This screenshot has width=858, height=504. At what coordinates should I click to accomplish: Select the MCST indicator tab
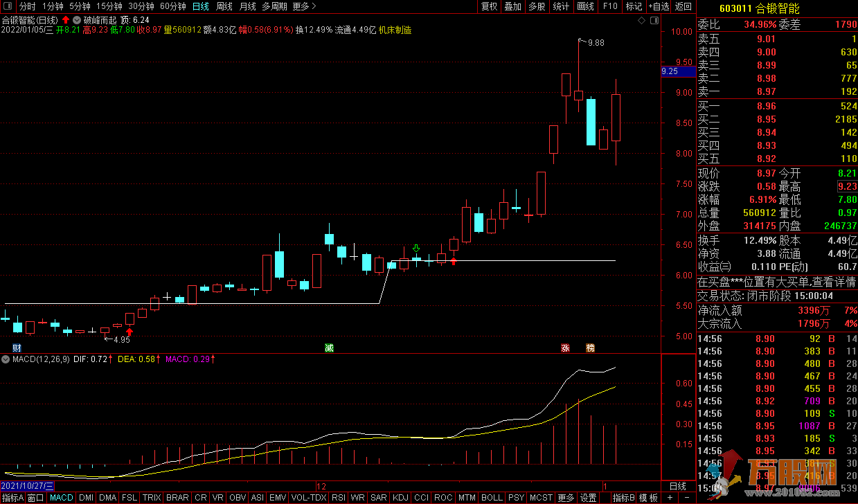point(541,498)
